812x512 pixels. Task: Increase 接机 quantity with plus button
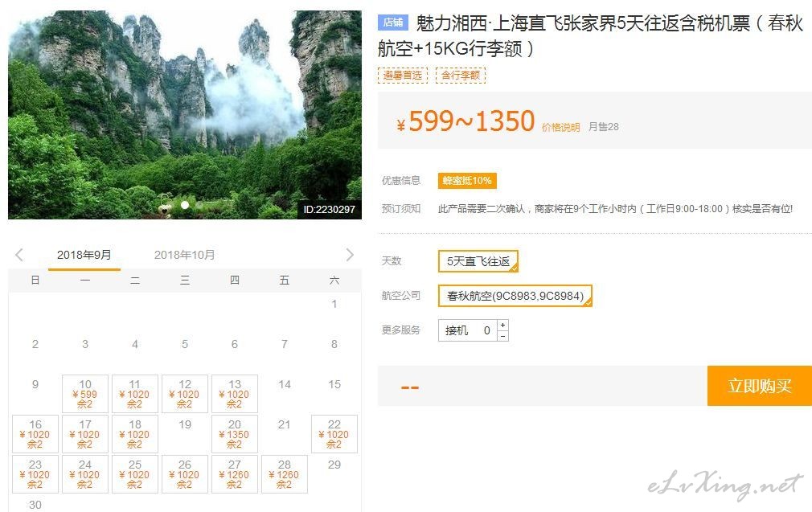pos(502,325)
